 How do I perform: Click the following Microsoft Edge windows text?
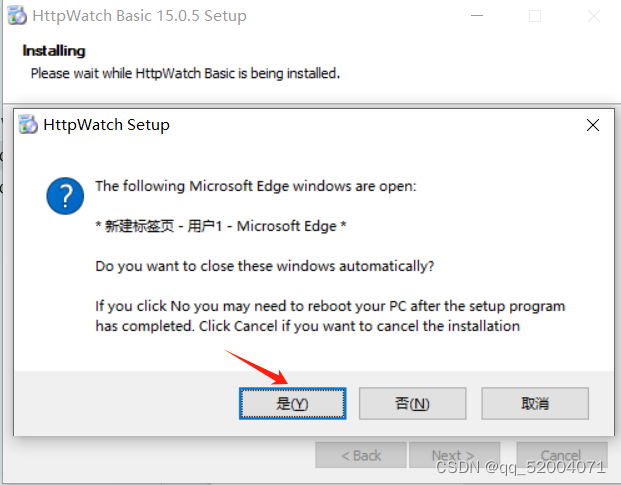(x=256, y=186)
